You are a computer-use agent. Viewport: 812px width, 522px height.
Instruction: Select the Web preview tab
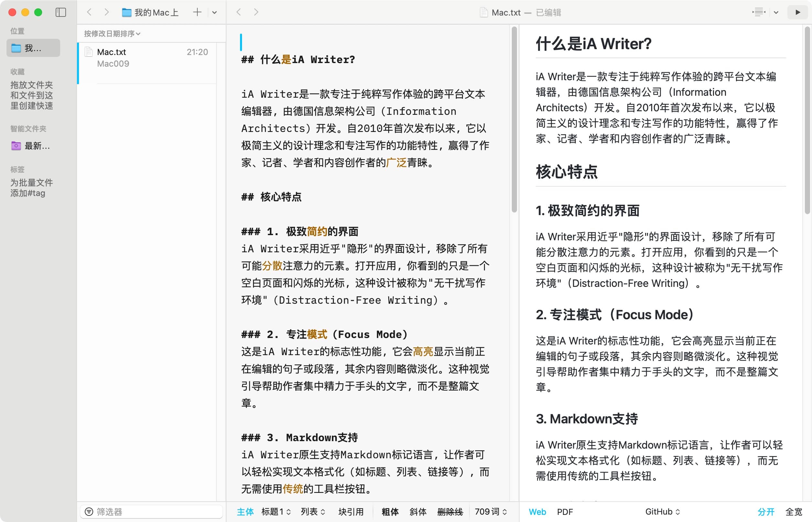tap(537, 512)
